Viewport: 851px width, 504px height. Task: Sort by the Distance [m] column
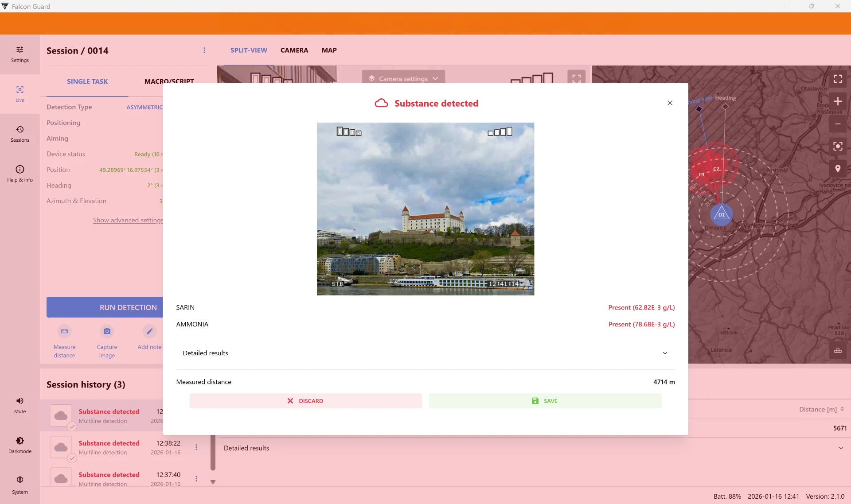click(821, 409)
